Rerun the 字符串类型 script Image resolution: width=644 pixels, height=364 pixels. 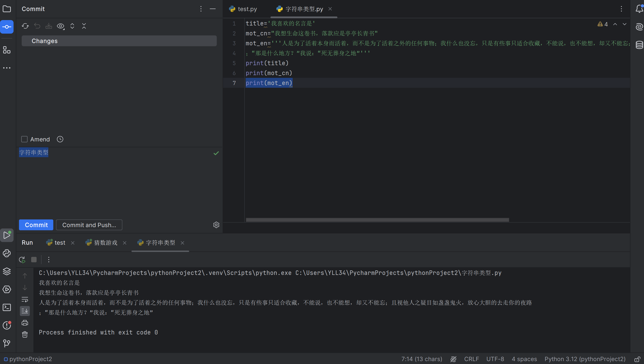pyautogui.click(x=22, y=260)
